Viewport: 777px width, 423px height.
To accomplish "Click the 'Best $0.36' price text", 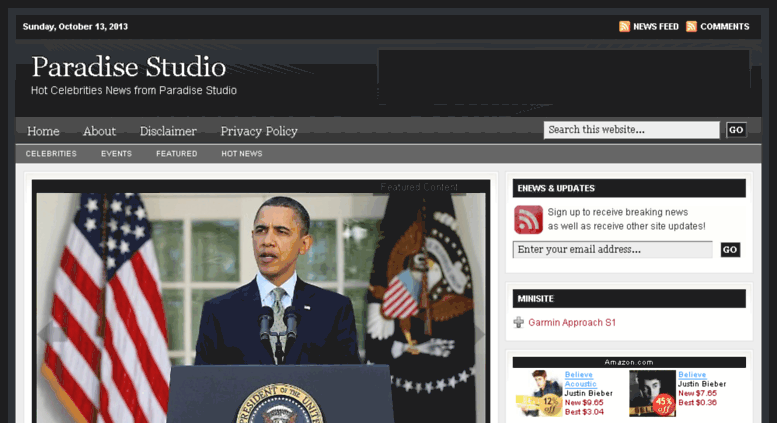I will (x=697, y=403).
